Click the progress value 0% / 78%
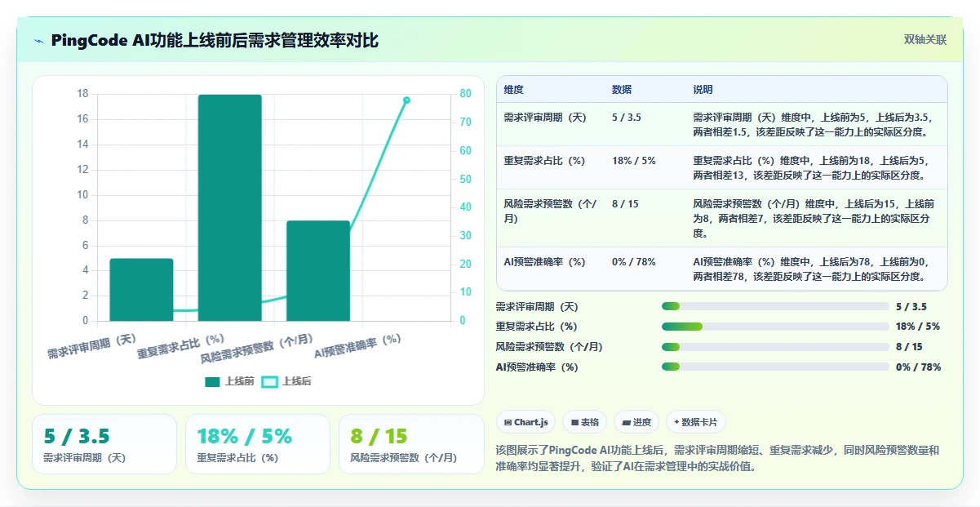 [918, 367]
